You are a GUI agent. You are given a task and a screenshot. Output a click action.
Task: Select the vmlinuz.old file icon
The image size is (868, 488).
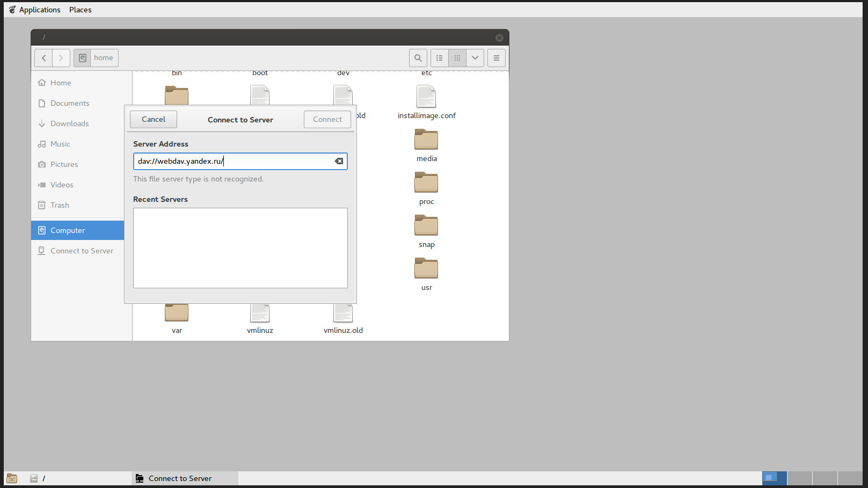[x=343, y=313]
